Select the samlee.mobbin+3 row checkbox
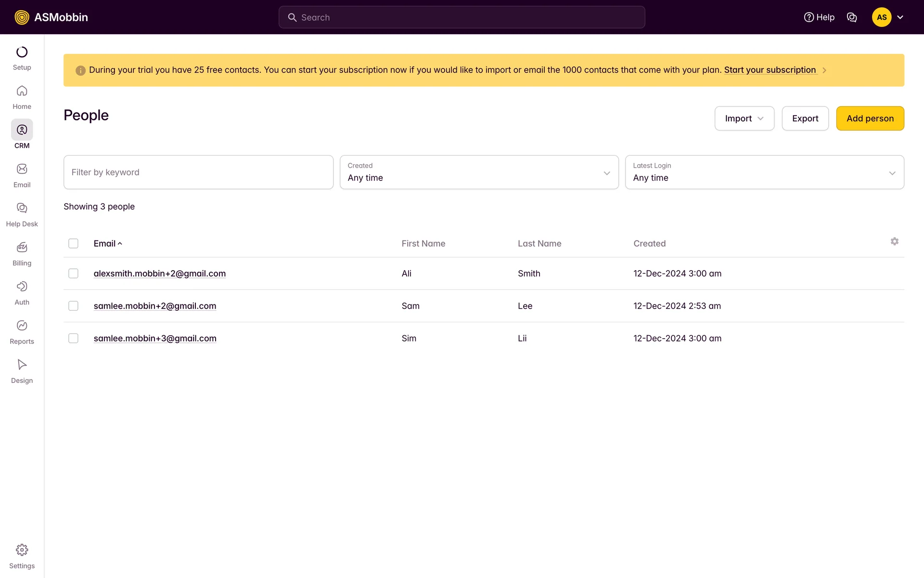This screenshot has height=578, width=924. 73,339
